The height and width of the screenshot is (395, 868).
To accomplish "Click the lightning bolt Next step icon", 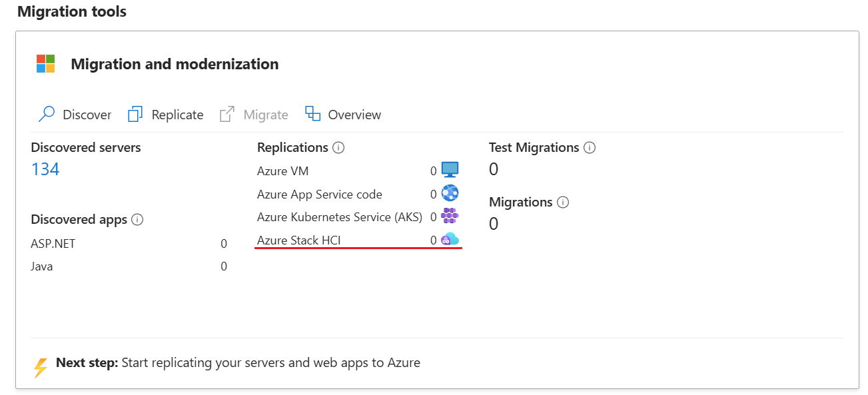I will pos(41,362).
